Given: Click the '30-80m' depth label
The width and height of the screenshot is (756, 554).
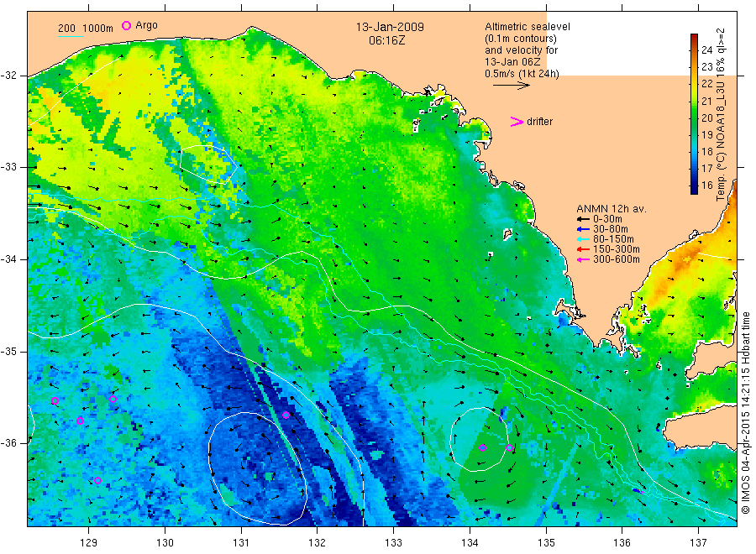Looking at the screenshot, I should [611, 229].
